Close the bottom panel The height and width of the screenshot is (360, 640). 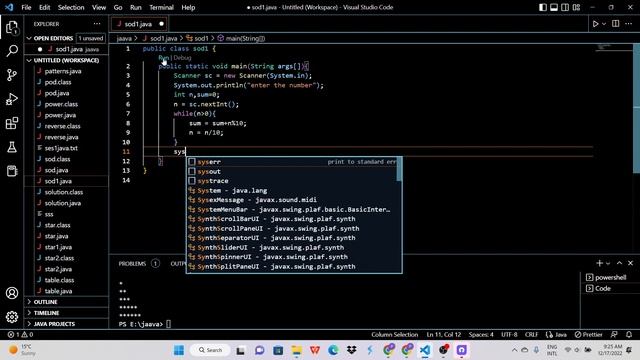(631, 263)
